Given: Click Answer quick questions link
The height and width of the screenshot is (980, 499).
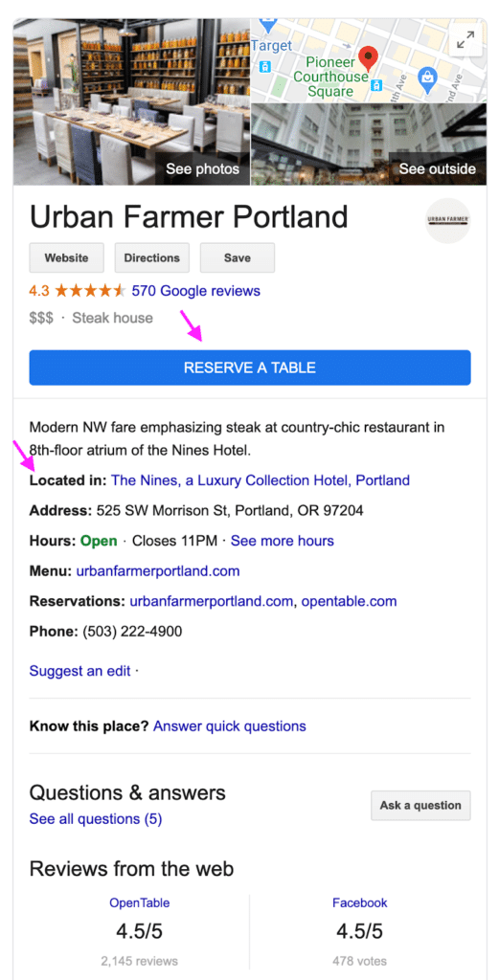Looking at the screenshot, I should [230, 726].
